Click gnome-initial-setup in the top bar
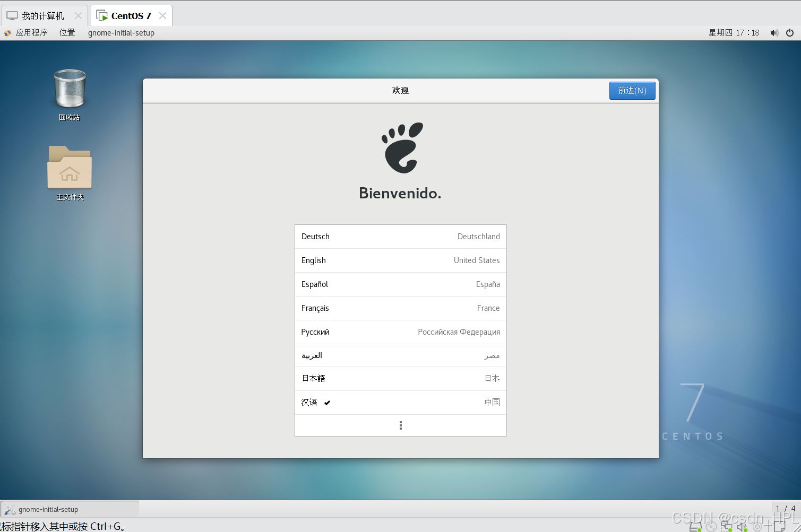The width and height of the screenshot is (801, 532). click(x=121, y=33)
